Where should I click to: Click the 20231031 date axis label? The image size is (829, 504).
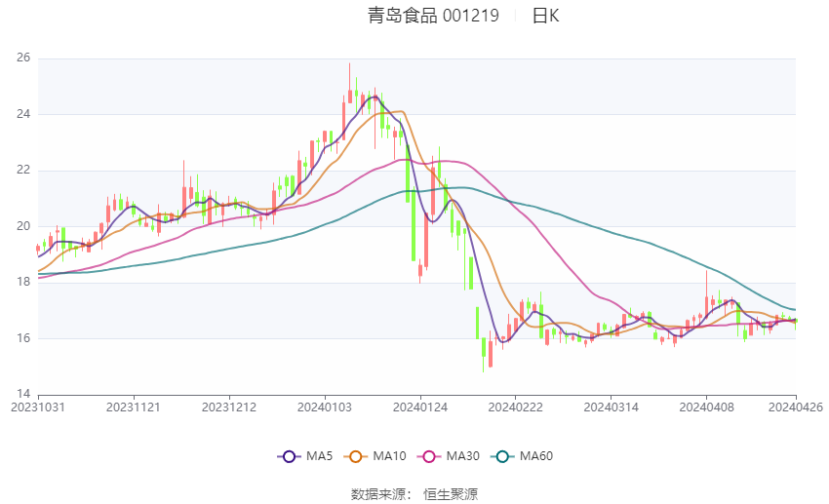[38, 407]
